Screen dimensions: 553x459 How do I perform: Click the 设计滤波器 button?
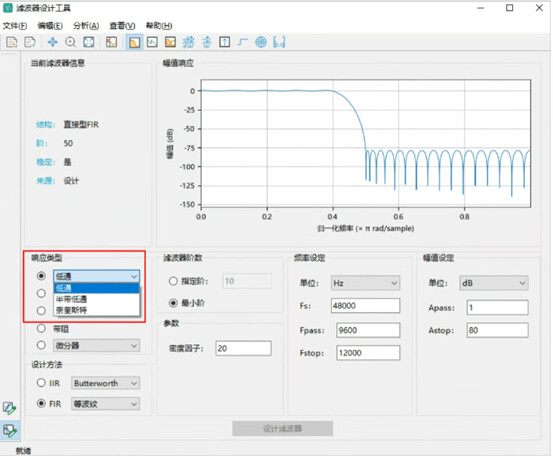[x=282, y=429]
